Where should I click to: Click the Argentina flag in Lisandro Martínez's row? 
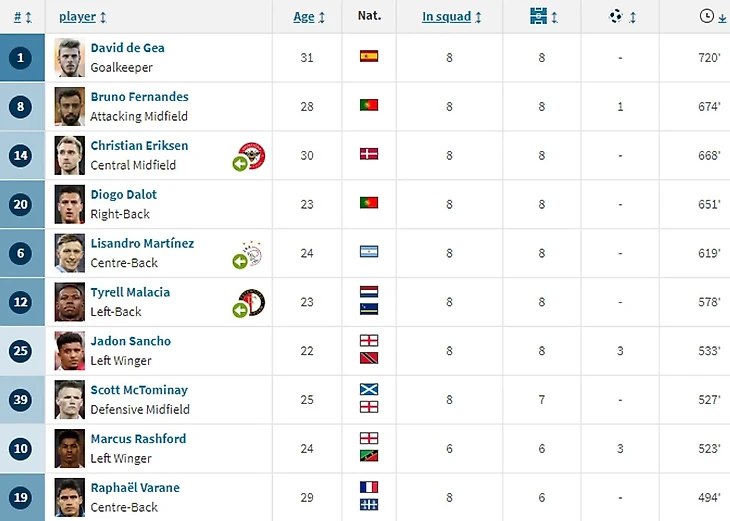click(x=369, y=252)
